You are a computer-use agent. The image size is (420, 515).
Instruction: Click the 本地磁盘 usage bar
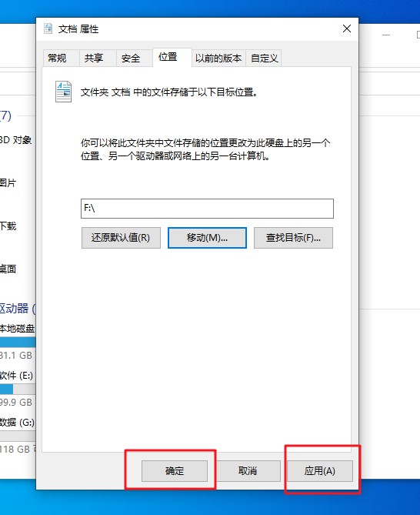point(18,342)
